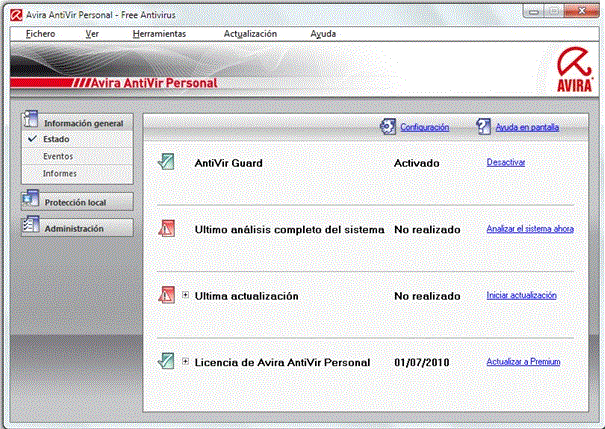
Task: Open the Fichero menu
Action: click(41, 34)
